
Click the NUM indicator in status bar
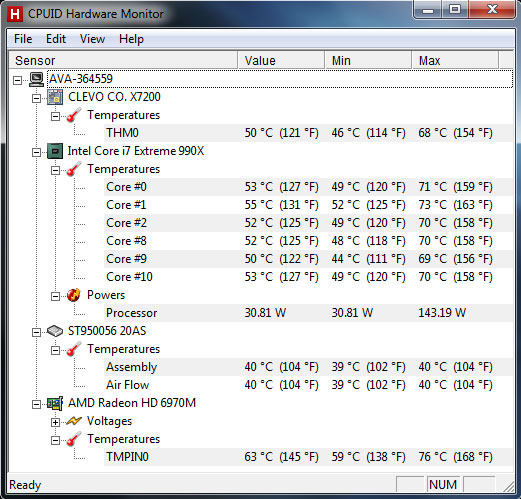(443, 485)
